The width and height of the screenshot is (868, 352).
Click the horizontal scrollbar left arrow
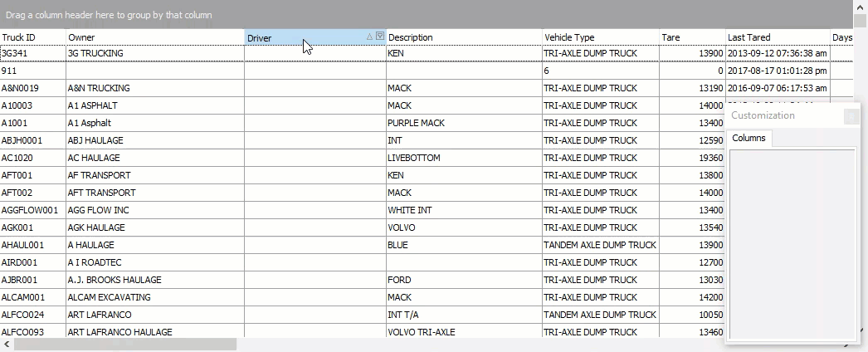(7, 344)
